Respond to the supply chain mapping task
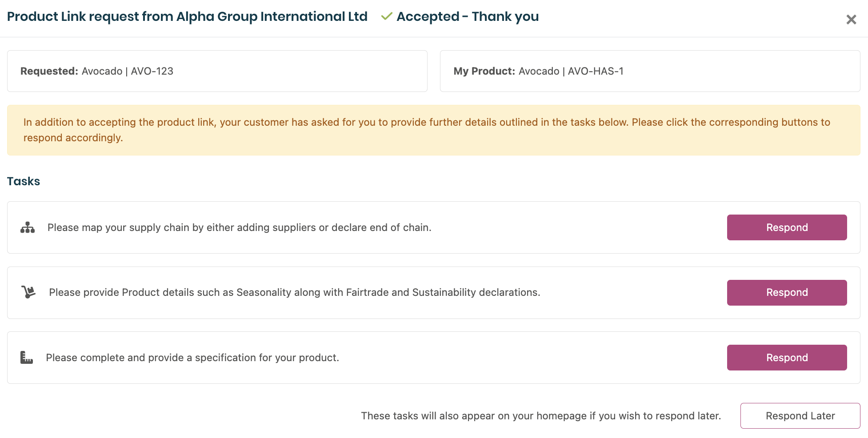 786,227
